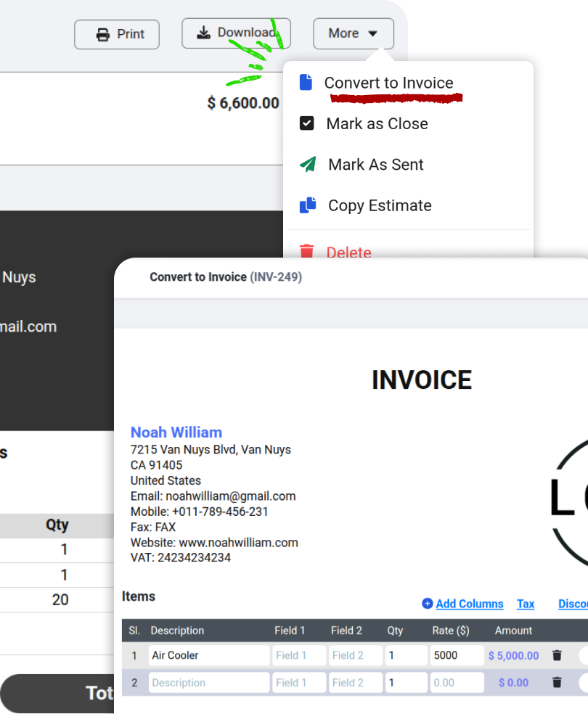
Task: Check the Mark as Close checkbox icon
Action: (x=307, y=123)
